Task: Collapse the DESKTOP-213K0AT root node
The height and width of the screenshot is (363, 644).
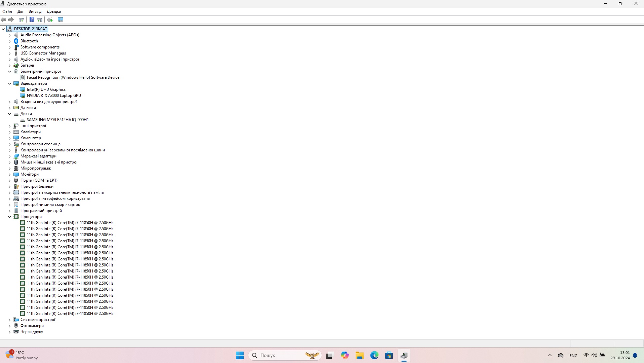Action: 3,29
